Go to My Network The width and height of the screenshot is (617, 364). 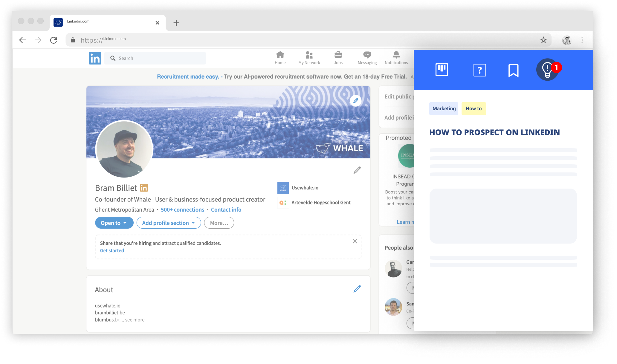(309, 58)
